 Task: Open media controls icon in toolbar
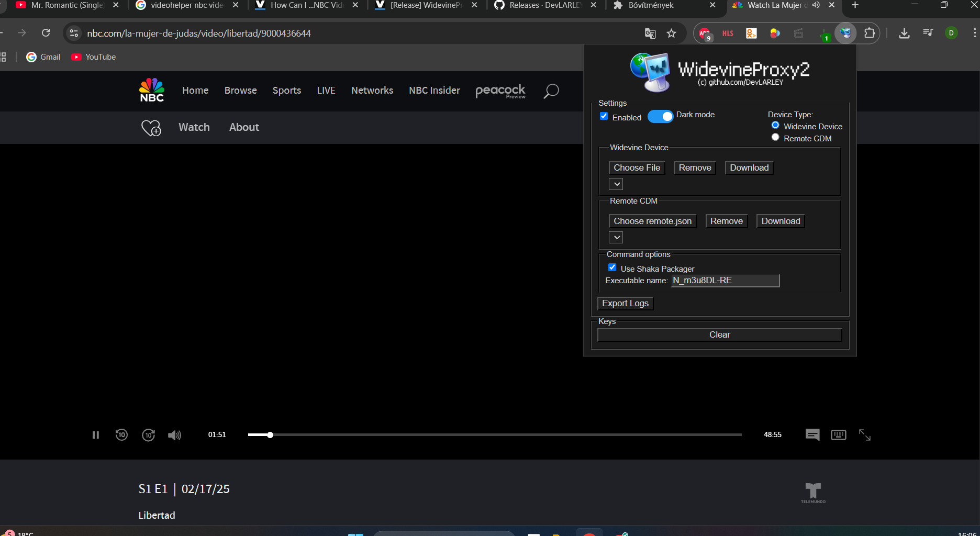928,33
